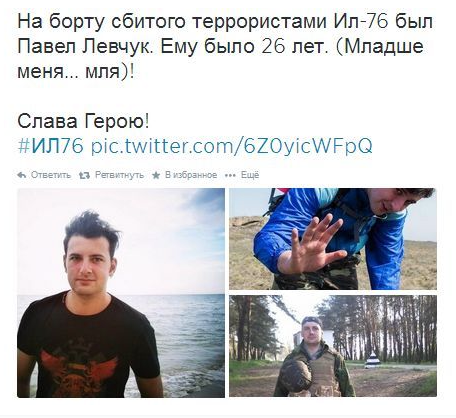456x418 pixels.
Task: Add to favorites via В избранное
Action: point(191,175)
